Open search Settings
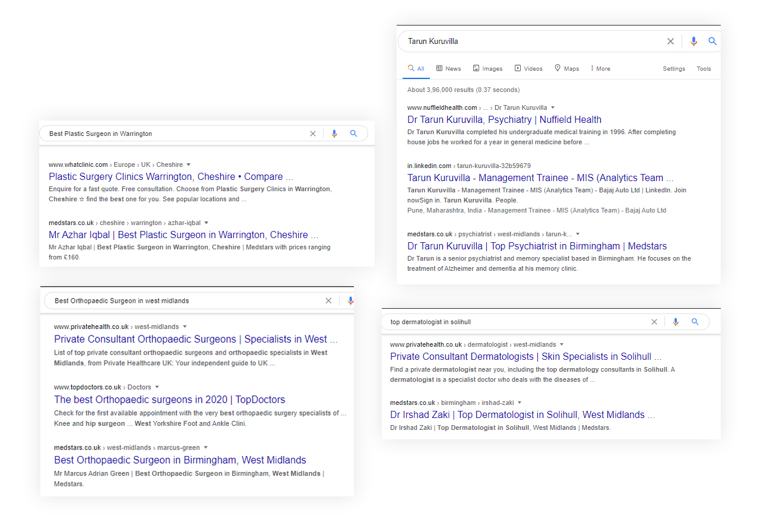This screenshot has width=760, height=532. pos(674,69)
